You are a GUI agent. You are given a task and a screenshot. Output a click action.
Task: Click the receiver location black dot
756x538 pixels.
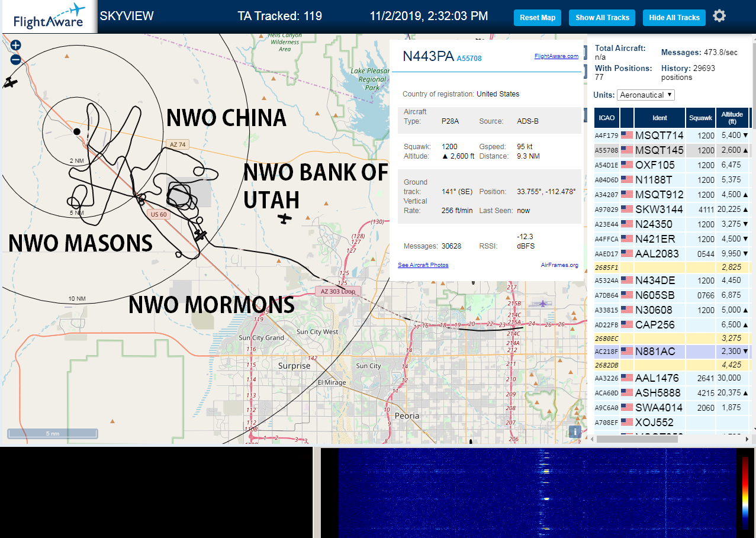pos(76,131)
